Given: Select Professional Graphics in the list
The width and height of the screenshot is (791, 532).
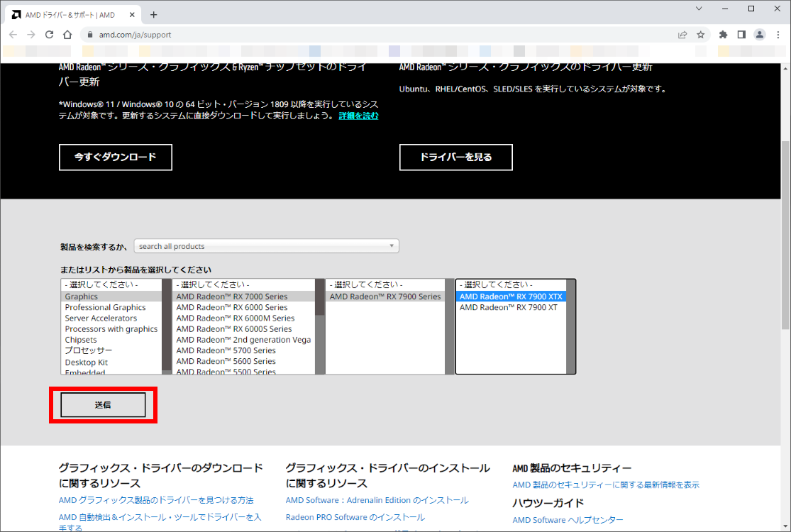Looking at the screenshot, I should tap(111, 307).
